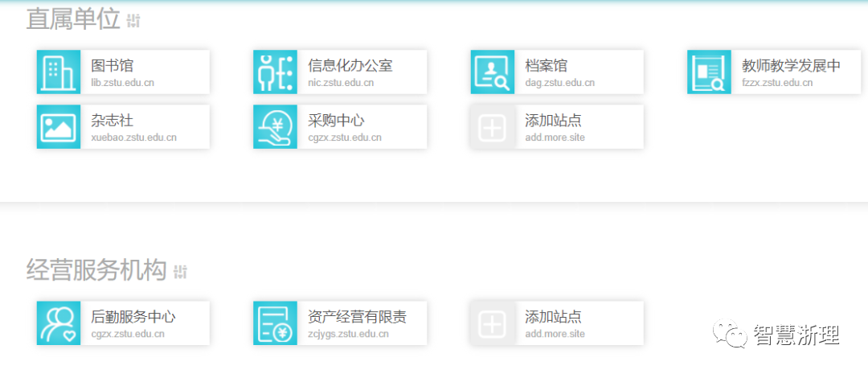Open the 图书馆 site title link
Screen dimensions: 868x374
112,66
